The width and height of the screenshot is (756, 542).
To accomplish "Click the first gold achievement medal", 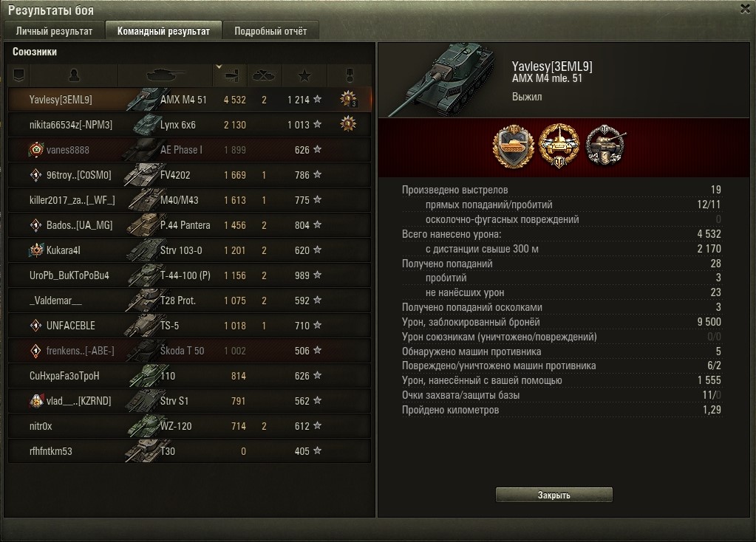I will pos(514,146).
